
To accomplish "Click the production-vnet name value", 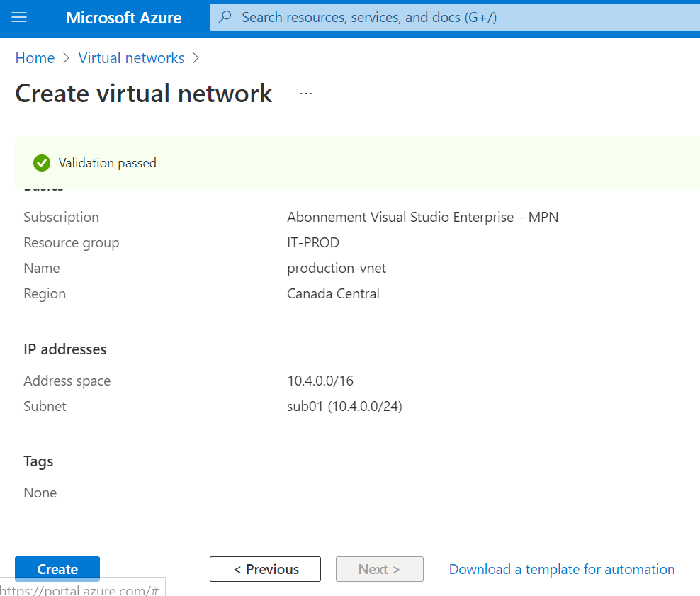I will [337, 268].
